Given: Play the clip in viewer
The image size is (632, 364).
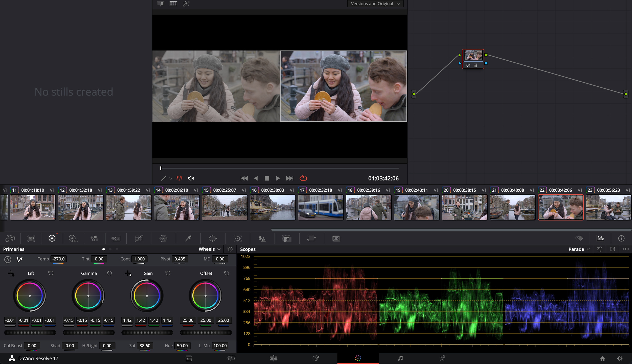Looking at the screenshot, I should tap(278, 178).
